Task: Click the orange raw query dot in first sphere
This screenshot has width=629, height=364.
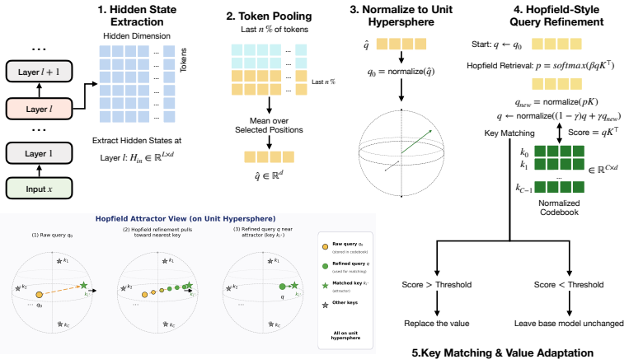Action: tap(39, 295)
